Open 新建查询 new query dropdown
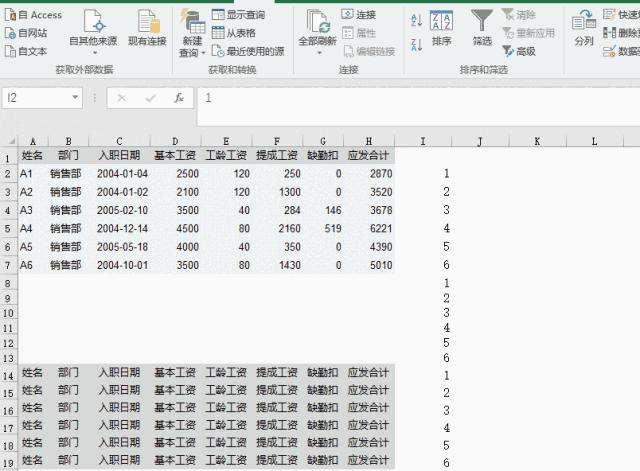Screen dimensions: 640x471 192,33
